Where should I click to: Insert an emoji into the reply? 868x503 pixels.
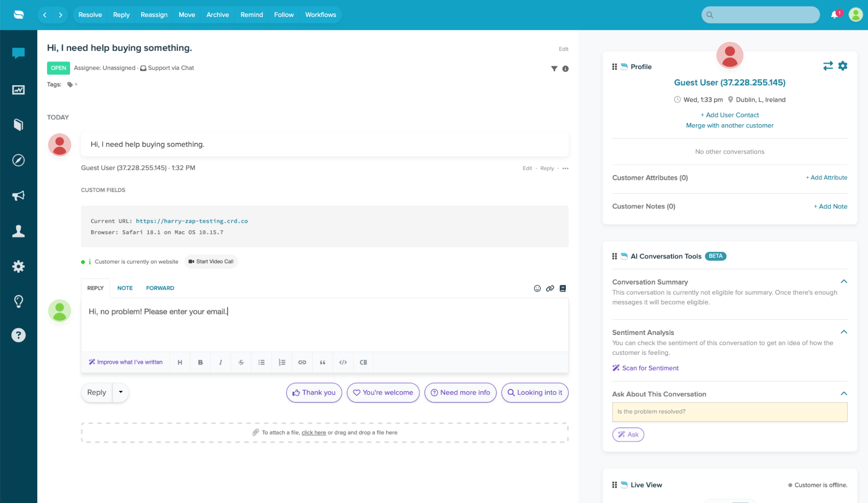(x=537, y=288)
